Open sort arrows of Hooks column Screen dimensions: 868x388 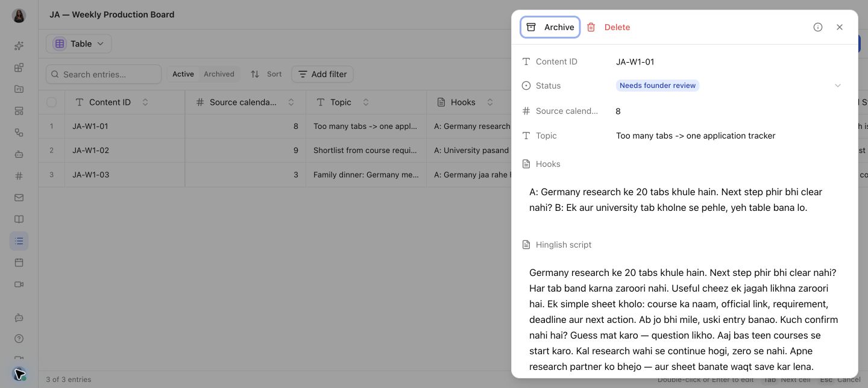pos(490,102)
